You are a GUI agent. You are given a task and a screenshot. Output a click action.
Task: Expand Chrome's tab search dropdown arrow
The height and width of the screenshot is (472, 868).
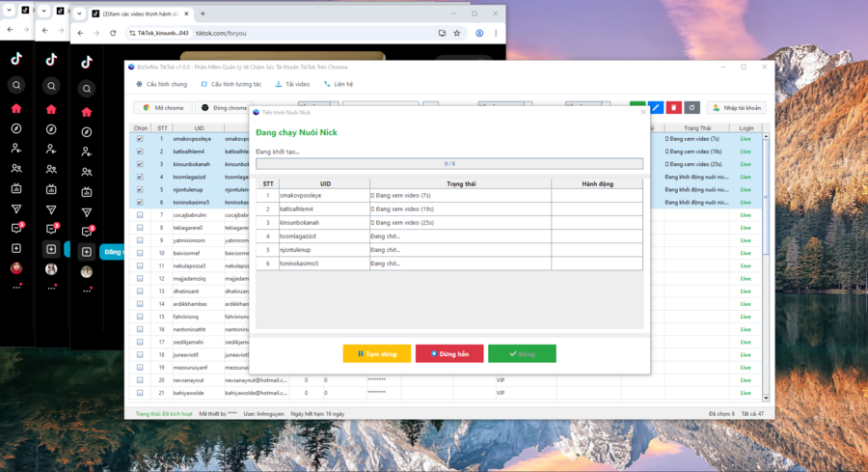pos(81,14)
